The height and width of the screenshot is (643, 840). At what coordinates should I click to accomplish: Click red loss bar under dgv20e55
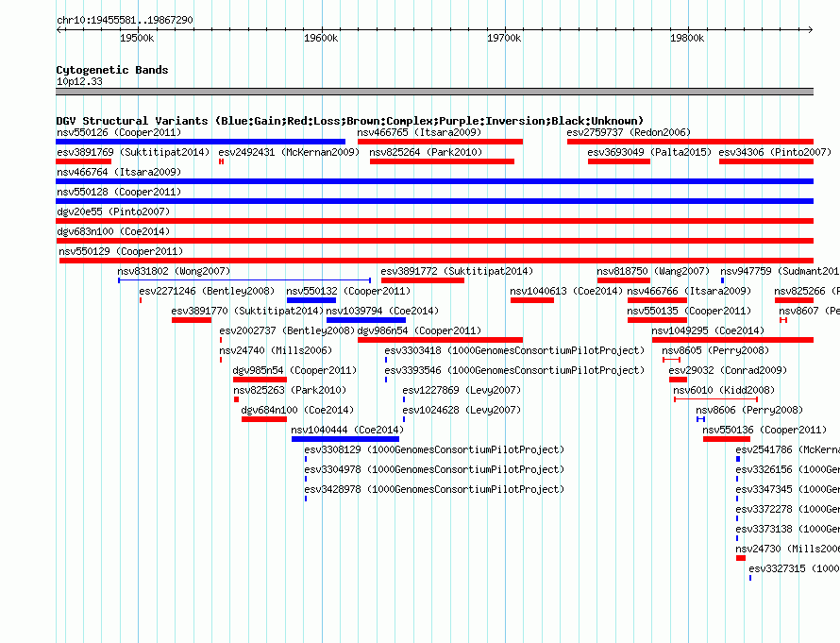click(x=434, y=221)
